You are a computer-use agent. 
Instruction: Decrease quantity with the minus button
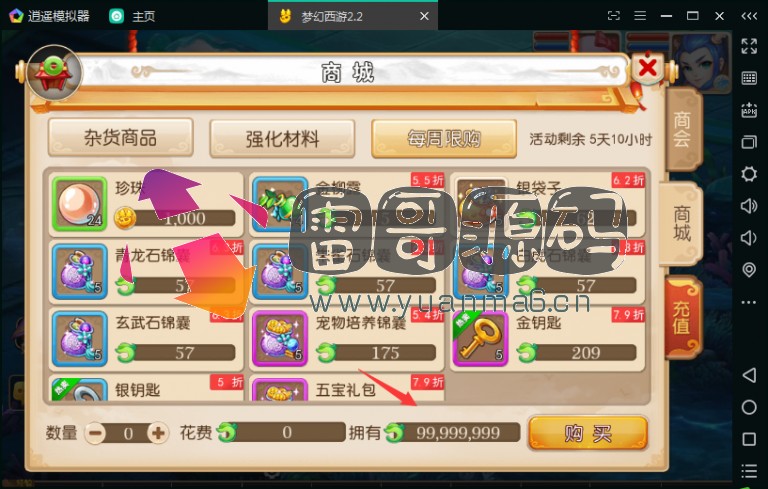point(95,433)
